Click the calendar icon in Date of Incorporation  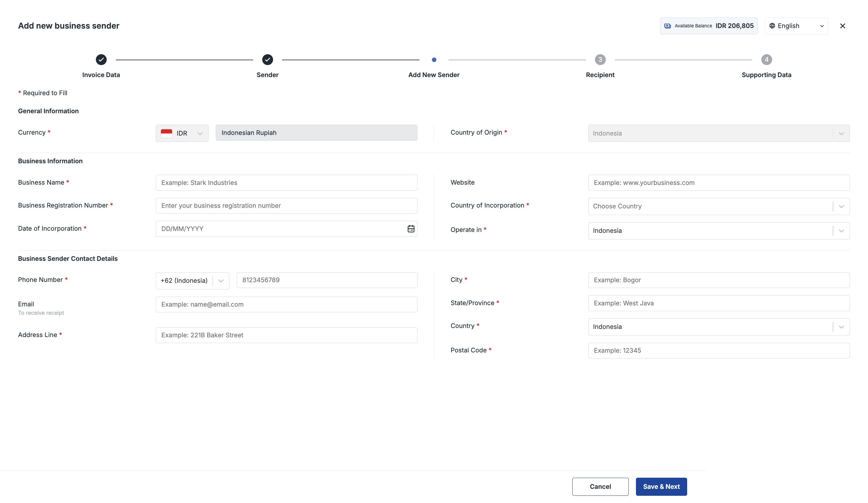(x=411, y=229)
